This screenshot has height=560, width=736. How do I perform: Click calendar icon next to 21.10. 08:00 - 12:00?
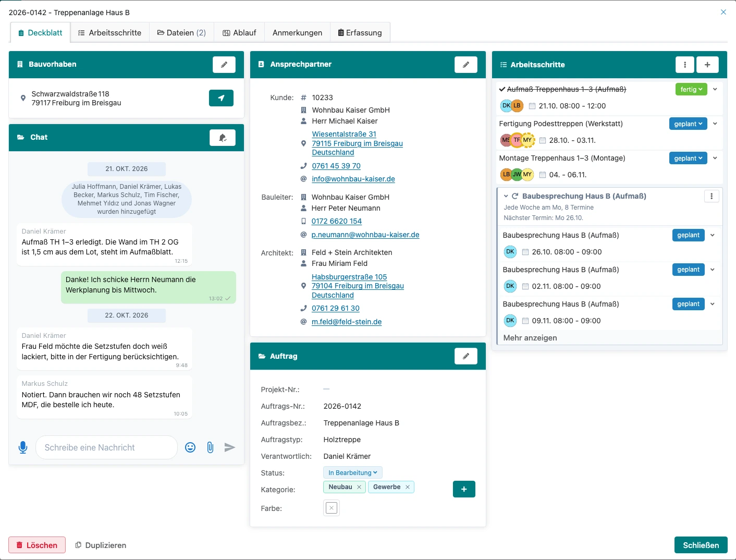(x=532, y=106)
